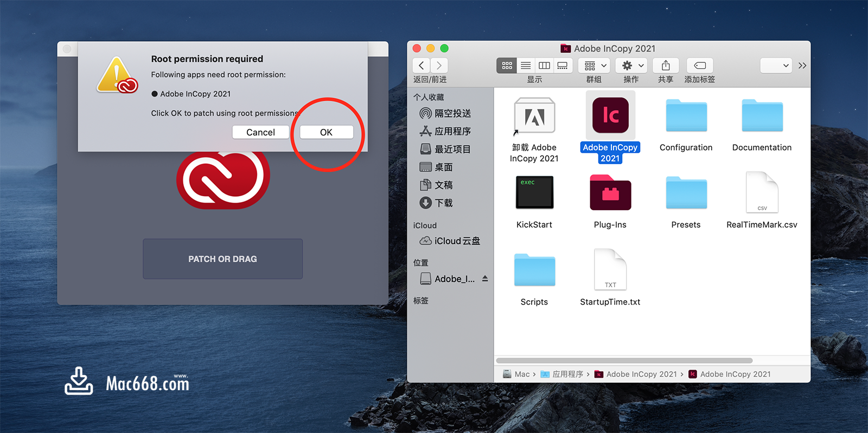Maximize the Finder window with green button
The image size is (868, 433).
pos(444,48)
